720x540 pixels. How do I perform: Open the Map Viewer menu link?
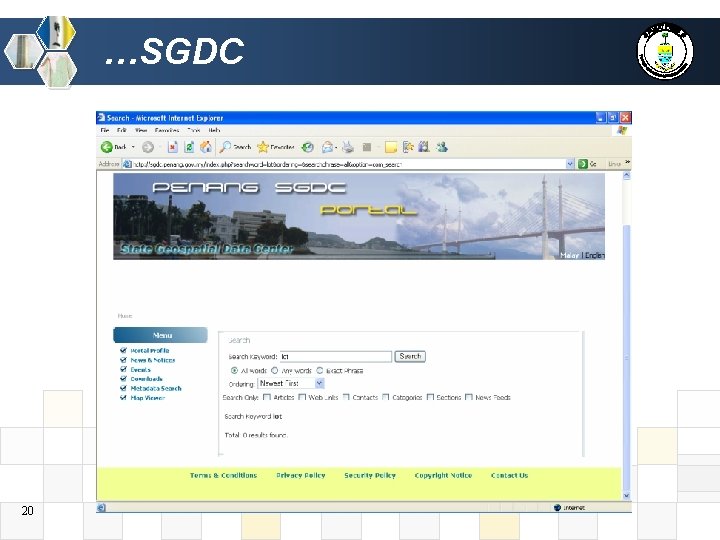point(147,398)
